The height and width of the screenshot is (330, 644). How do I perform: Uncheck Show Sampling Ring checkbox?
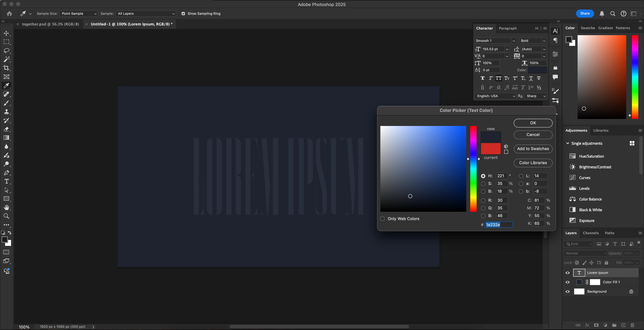183,14
